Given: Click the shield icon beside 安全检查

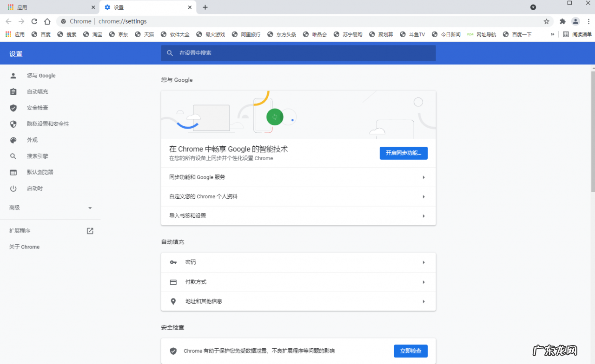Looking at the screenshot, I should [x=173, y=351].
